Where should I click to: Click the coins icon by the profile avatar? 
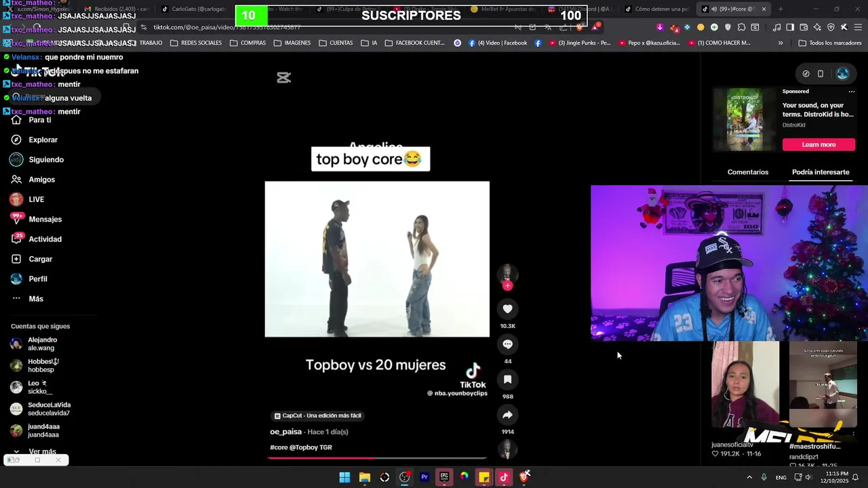(806, 73)
